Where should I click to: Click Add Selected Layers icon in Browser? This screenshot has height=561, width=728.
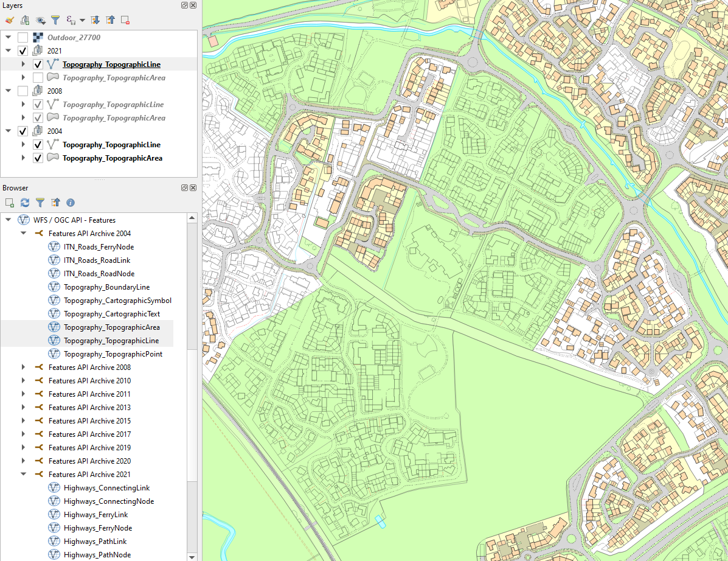pos(9,202)
